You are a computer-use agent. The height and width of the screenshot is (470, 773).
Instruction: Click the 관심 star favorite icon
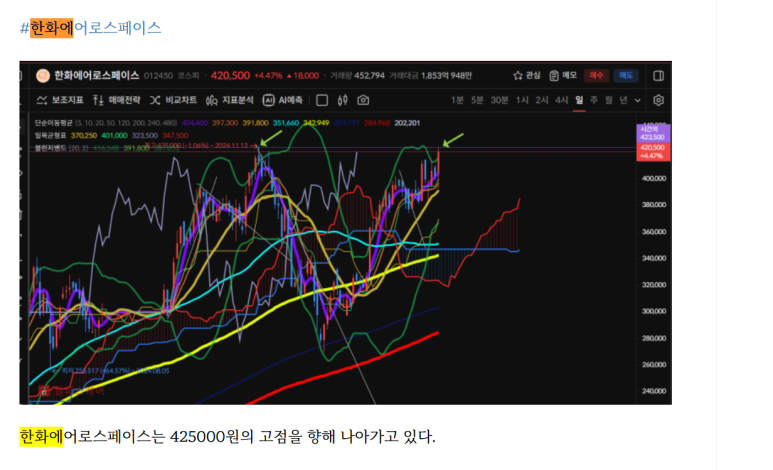tap(518, 75)
